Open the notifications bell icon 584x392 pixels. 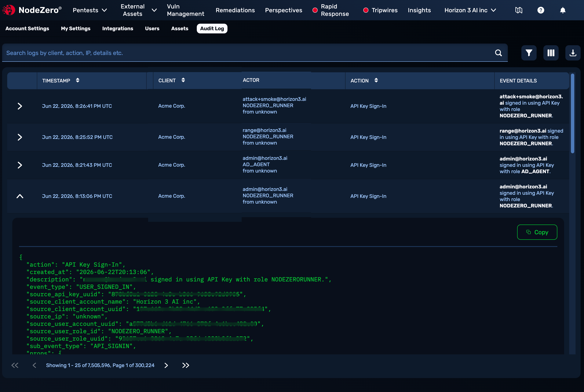(x=563, y=10)
